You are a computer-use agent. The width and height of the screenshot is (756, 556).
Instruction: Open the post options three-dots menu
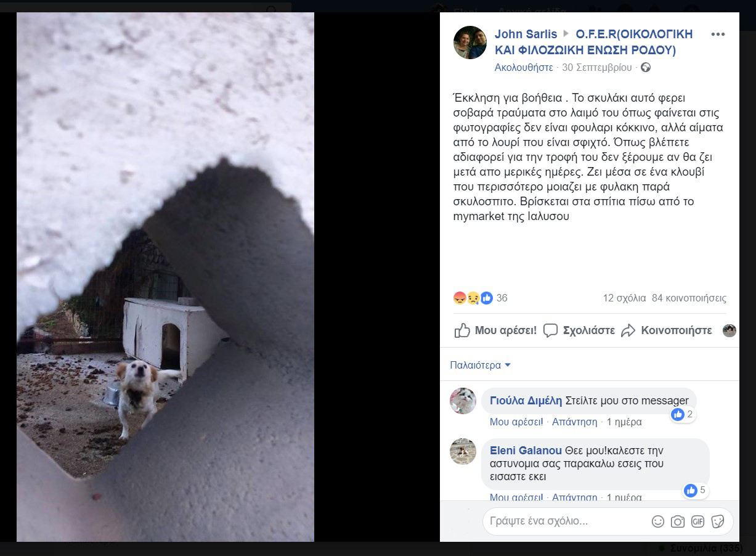coord(718,35)
